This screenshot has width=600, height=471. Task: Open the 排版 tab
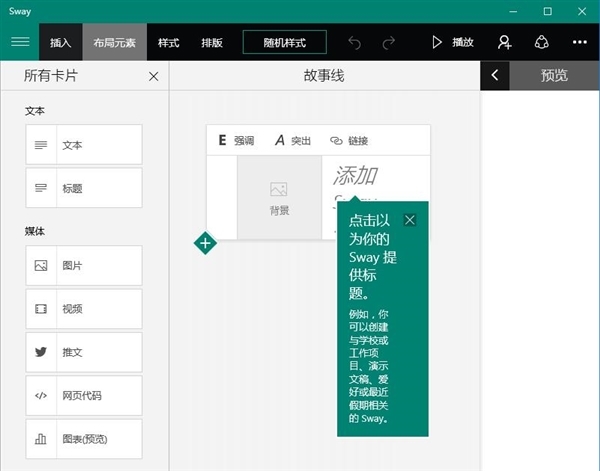(x=211, y=43)
